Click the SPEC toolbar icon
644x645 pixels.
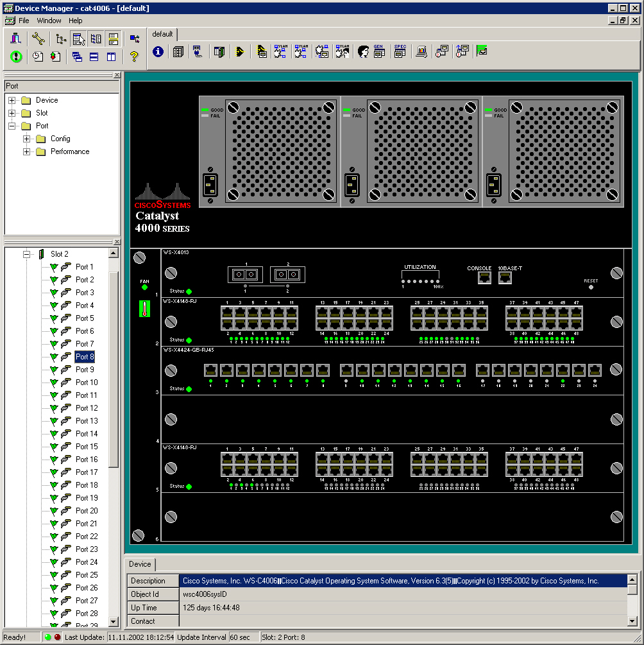point(400,52)
